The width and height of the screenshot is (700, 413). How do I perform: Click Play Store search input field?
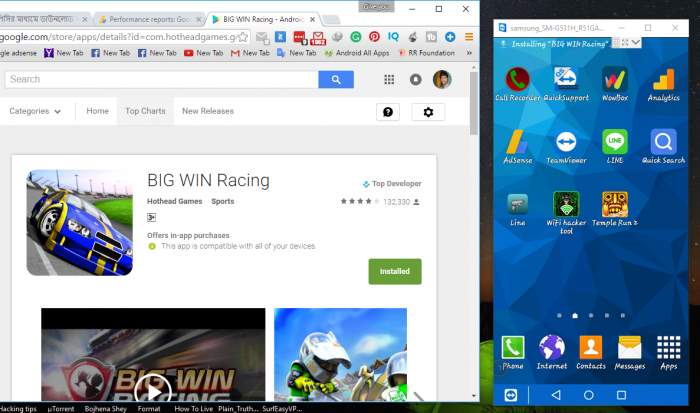click(162, 79)
